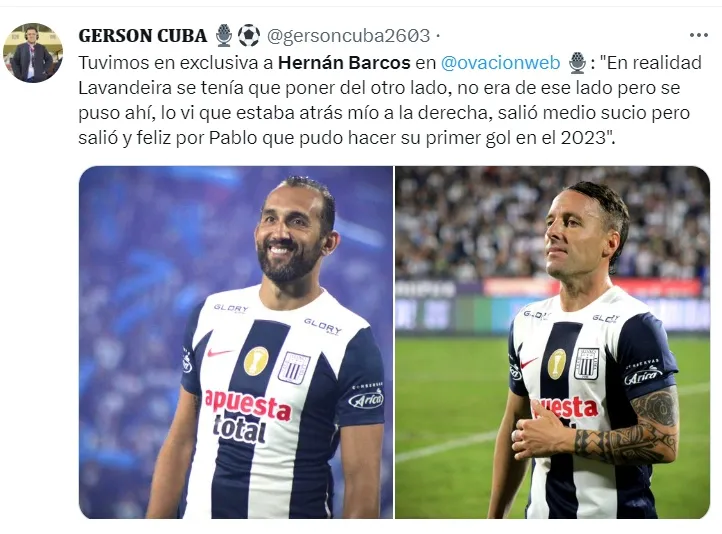Open the @gersoncuba2603 handle
This screenshot has height=534, width=722.
tap(349, 35)
